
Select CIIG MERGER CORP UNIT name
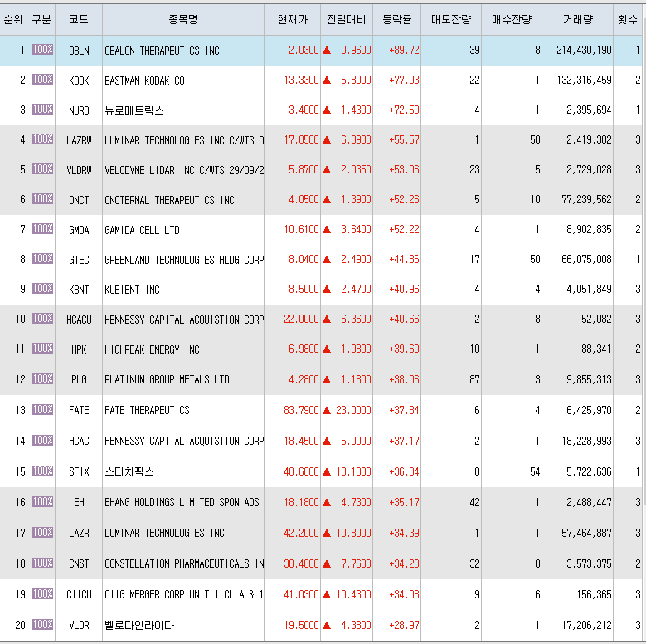[184, 594]
